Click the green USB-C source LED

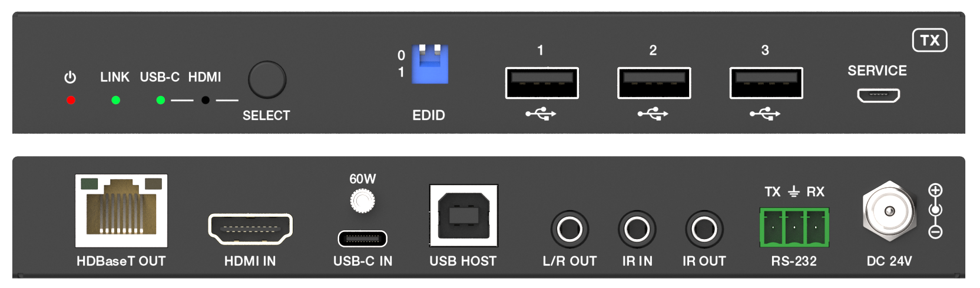click(x=160, y=100)
